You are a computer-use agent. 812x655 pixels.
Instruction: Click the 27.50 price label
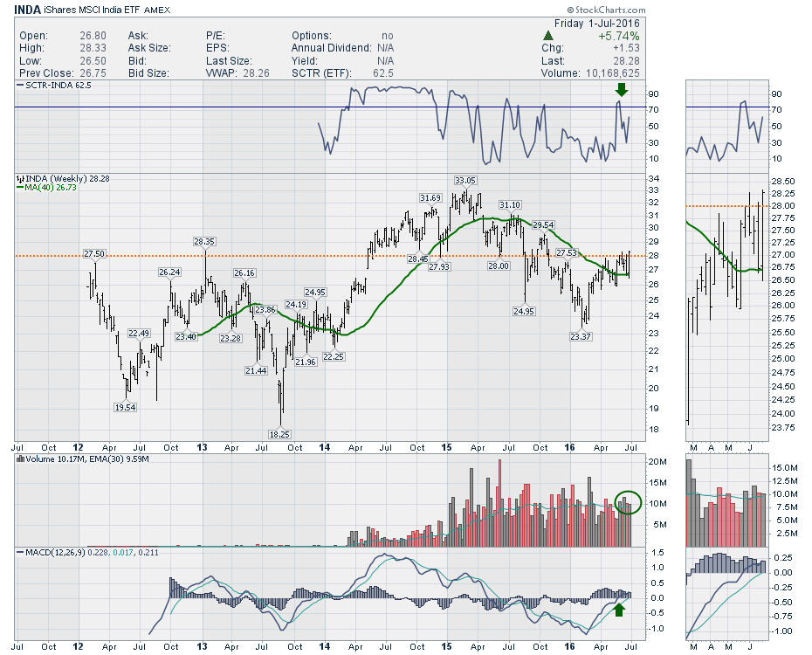[94, 254]
